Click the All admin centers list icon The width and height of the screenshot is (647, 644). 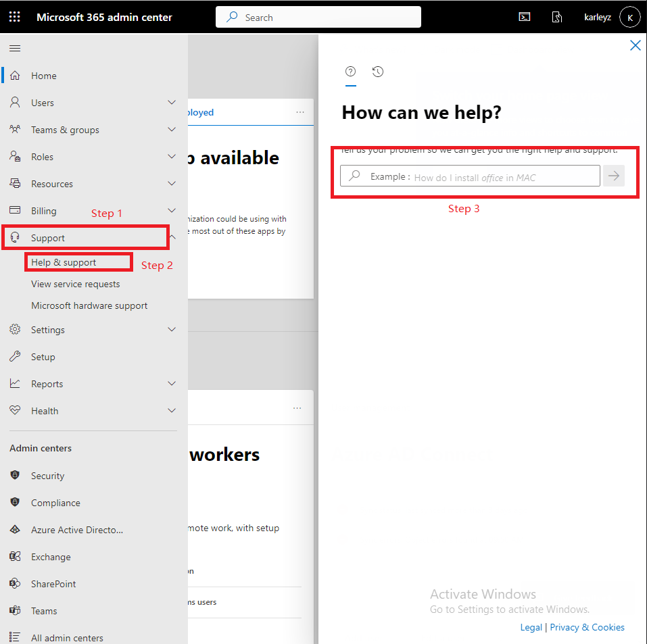coord(15,637)
